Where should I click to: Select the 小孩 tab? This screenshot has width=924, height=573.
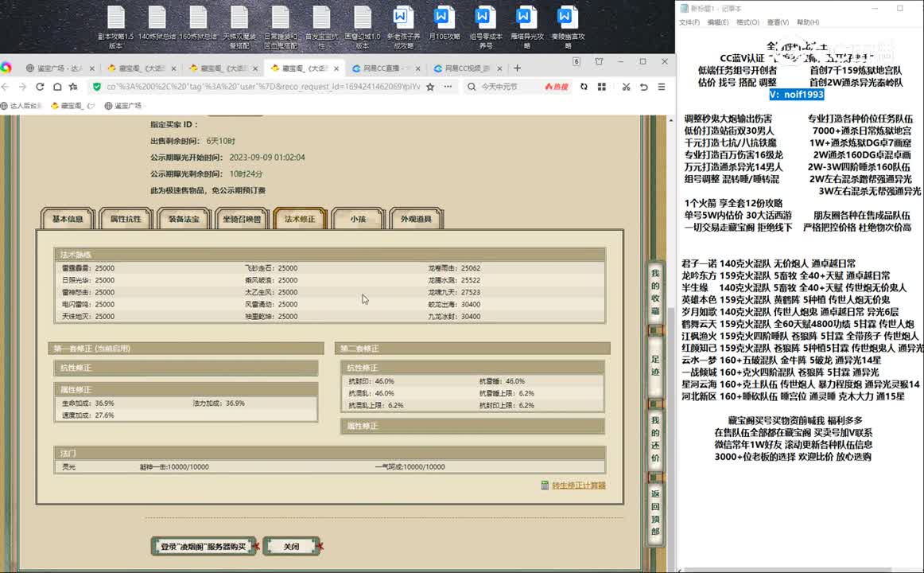click(358, 219)
